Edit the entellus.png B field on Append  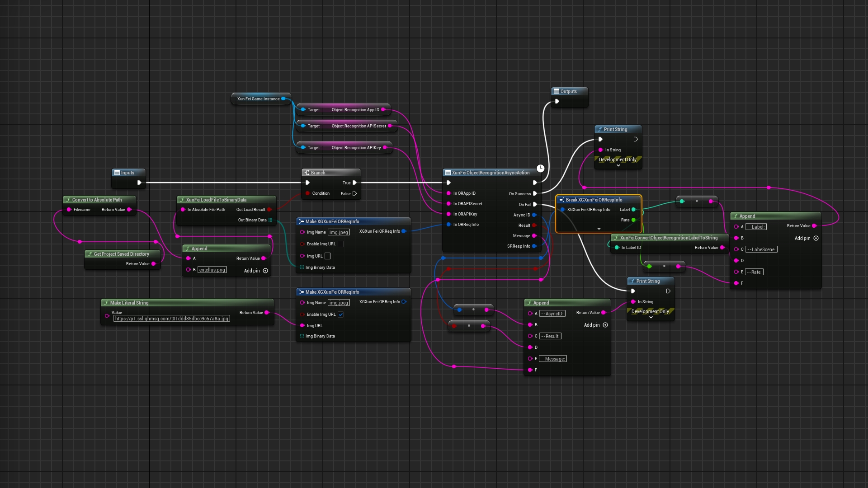[x=212, y=270]
